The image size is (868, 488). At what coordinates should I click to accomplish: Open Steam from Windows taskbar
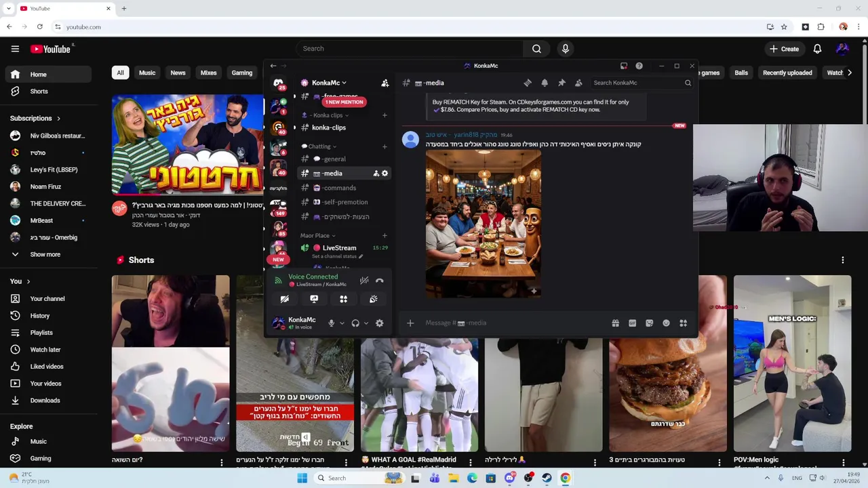coord(547,478)
